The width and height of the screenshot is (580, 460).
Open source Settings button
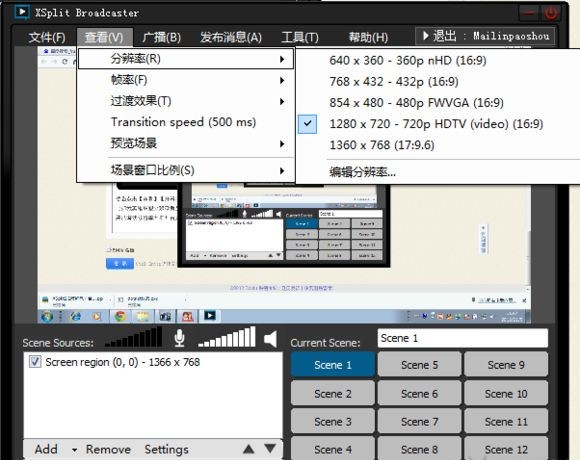(166, 449)
